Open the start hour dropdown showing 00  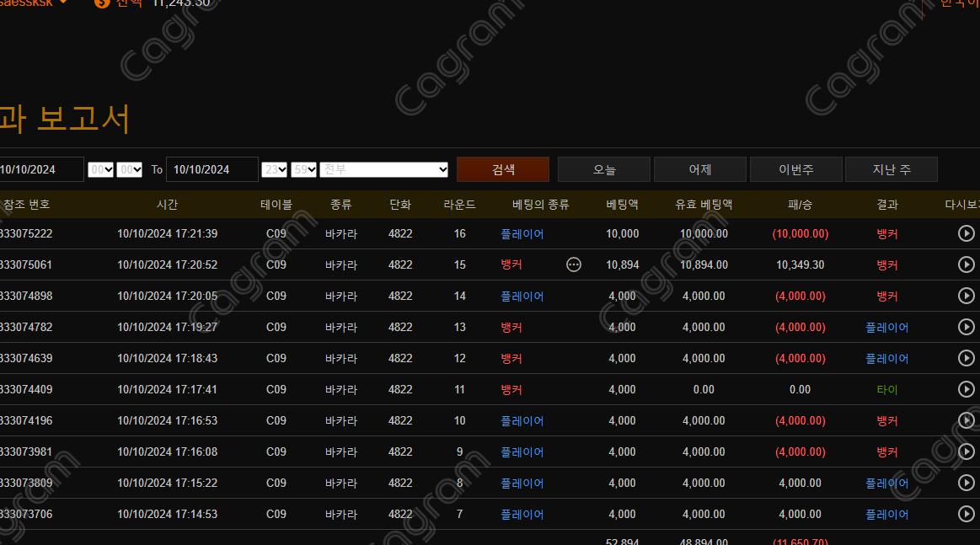pyautogui.click(x=100, y=169)
